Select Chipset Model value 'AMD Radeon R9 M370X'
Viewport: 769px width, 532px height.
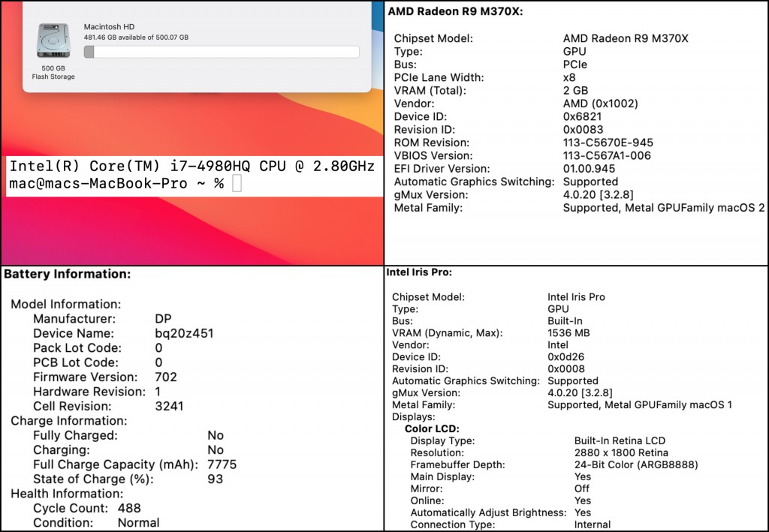[626, 38]
